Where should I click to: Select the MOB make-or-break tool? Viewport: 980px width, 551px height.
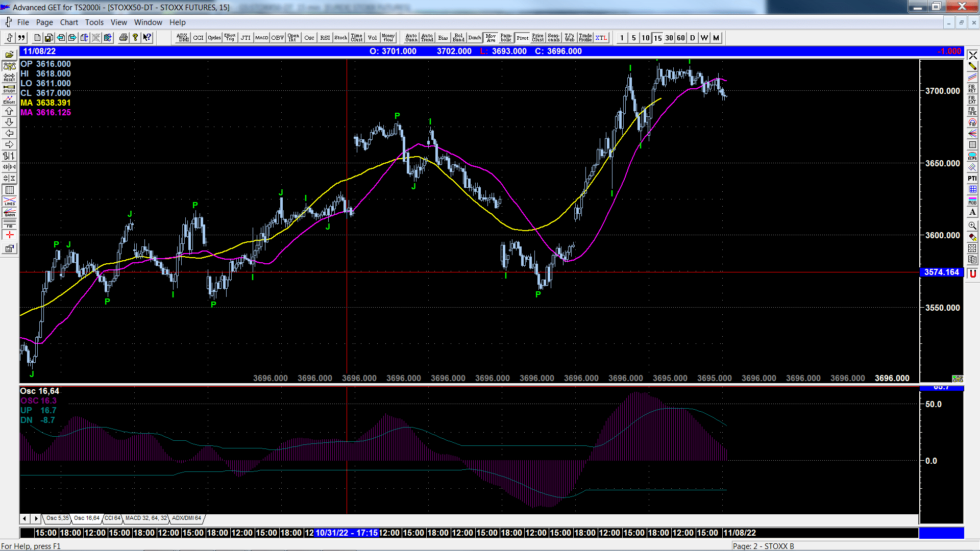(x=972, y=201)
